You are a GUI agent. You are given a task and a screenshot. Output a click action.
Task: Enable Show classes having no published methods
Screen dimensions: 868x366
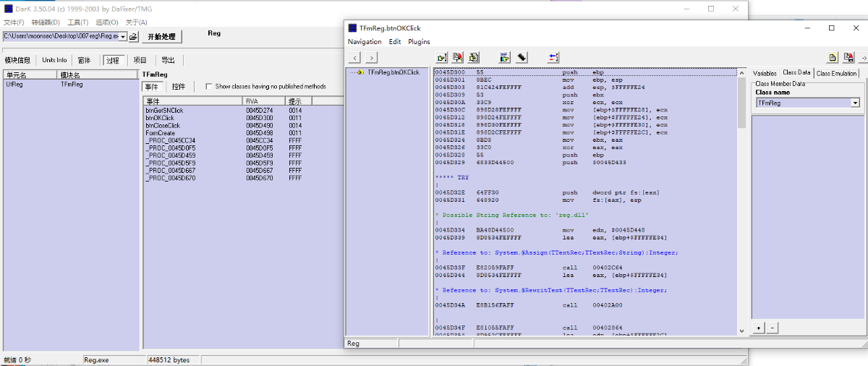tap(209, 87)
